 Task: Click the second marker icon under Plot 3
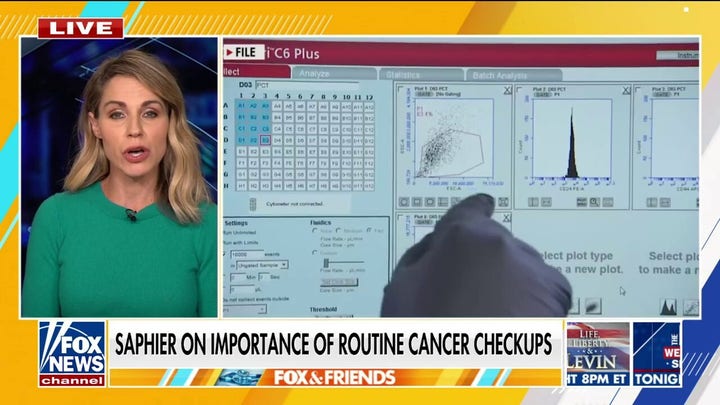click(664, 202)
